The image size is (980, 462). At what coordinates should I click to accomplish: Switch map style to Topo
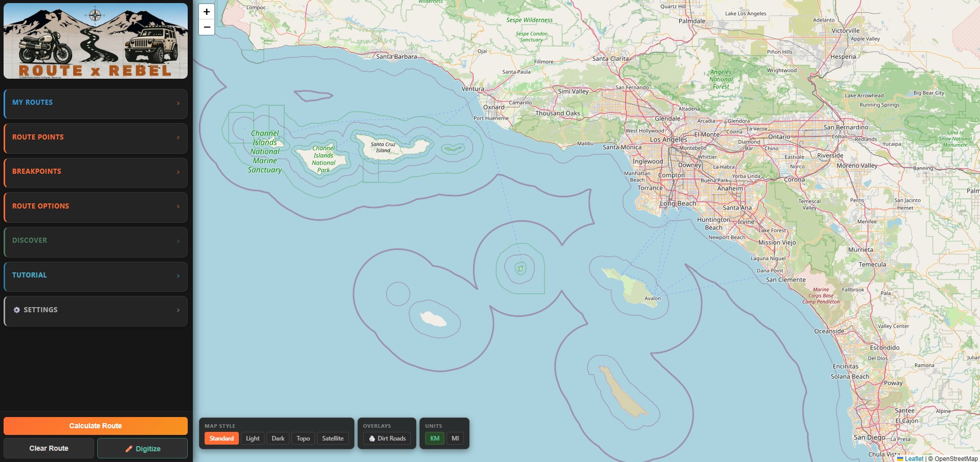click(303, 438)
